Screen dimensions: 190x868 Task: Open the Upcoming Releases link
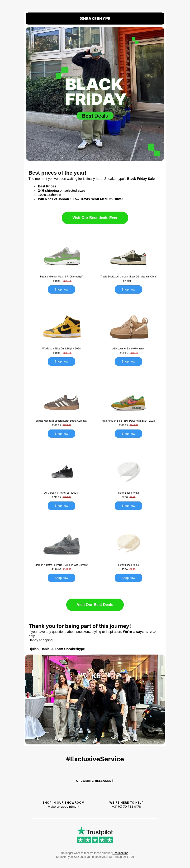click(x=95, y=781)
